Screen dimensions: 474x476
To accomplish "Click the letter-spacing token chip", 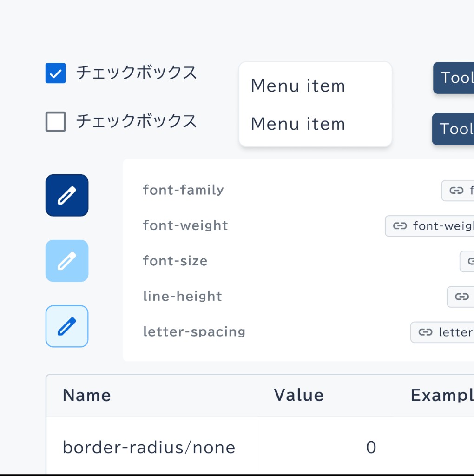I will [x=442, y=332].
